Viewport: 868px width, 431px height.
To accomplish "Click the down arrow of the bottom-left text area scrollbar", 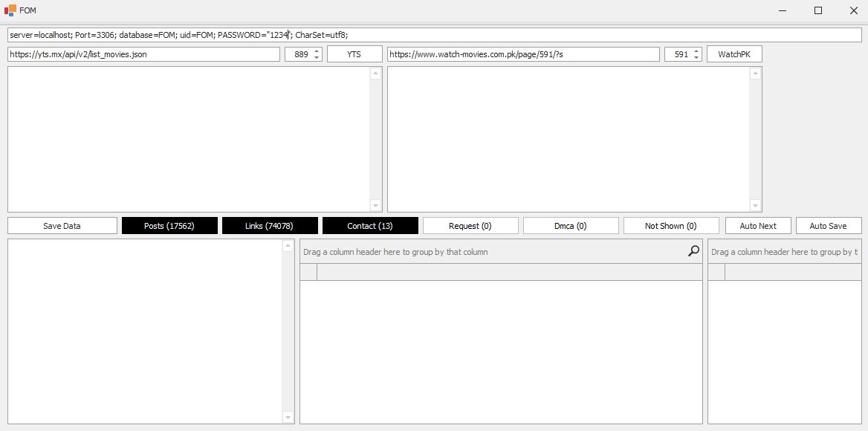I will click(x=288, y=417).
